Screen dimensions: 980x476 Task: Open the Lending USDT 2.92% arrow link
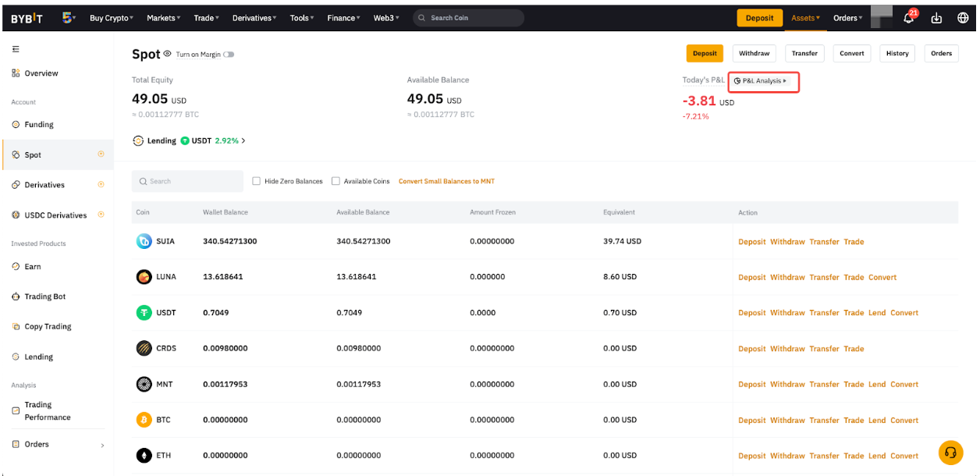(x=243, y=141)
